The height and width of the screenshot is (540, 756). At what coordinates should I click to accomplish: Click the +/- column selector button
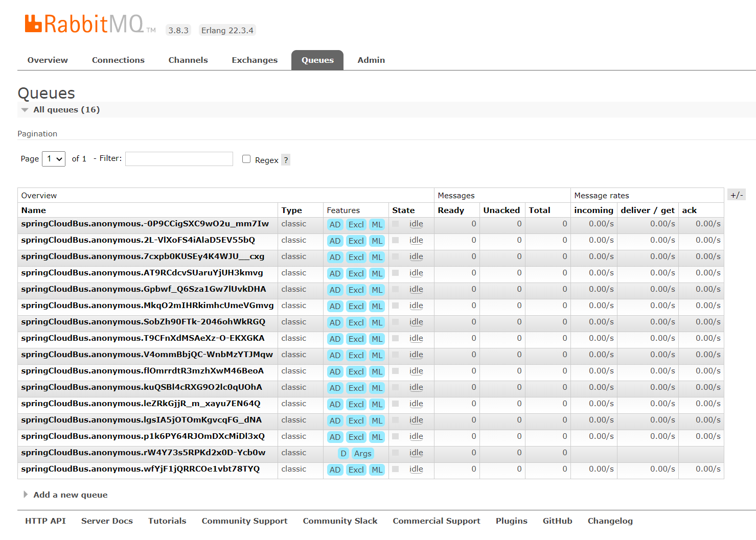(x=737, y=195)
